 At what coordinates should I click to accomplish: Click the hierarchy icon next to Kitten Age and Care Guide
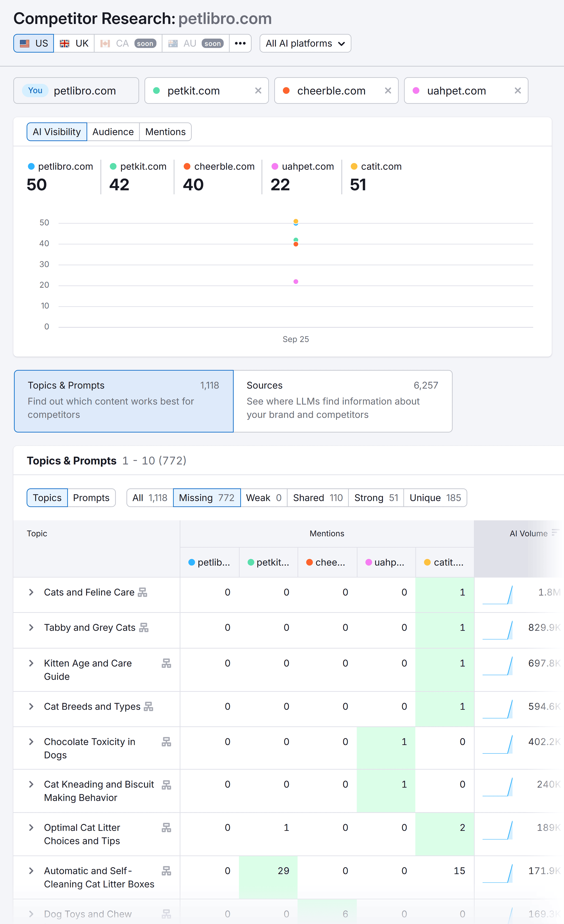pyautogui.click(x=166, y=663)
